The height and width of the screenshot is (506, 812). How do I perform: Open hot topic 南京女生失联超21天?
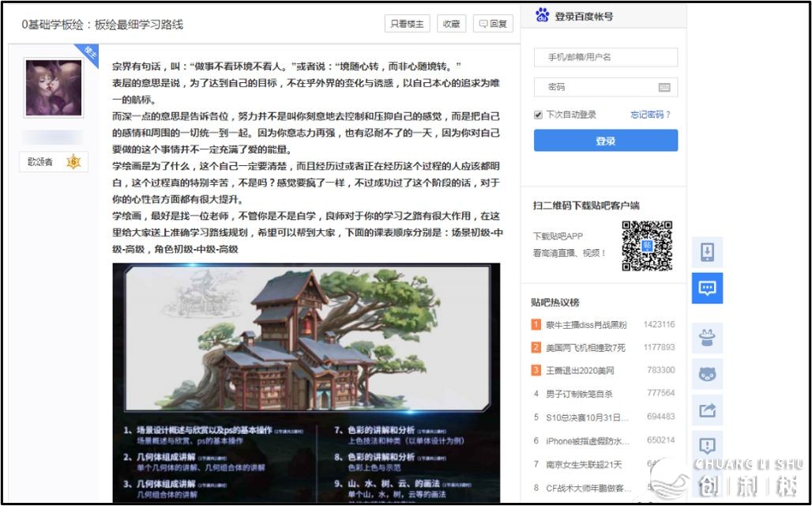[x=584, y=465]
